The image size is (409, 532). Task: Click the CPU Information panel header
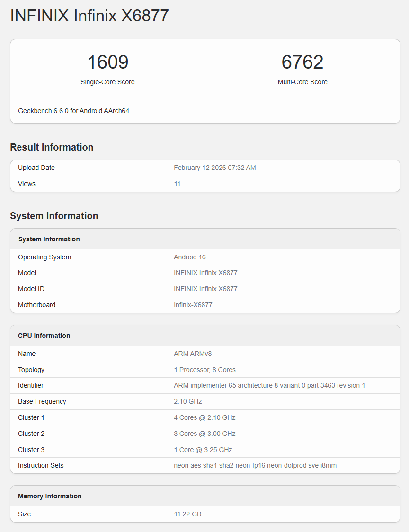[44, 336]
